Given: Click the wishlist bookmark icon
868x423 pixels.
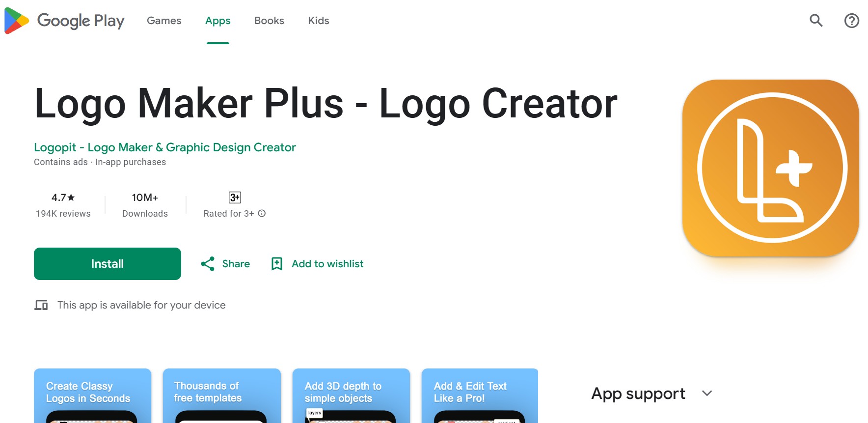Looking at the screenshot, I should [x=277, y=264].
